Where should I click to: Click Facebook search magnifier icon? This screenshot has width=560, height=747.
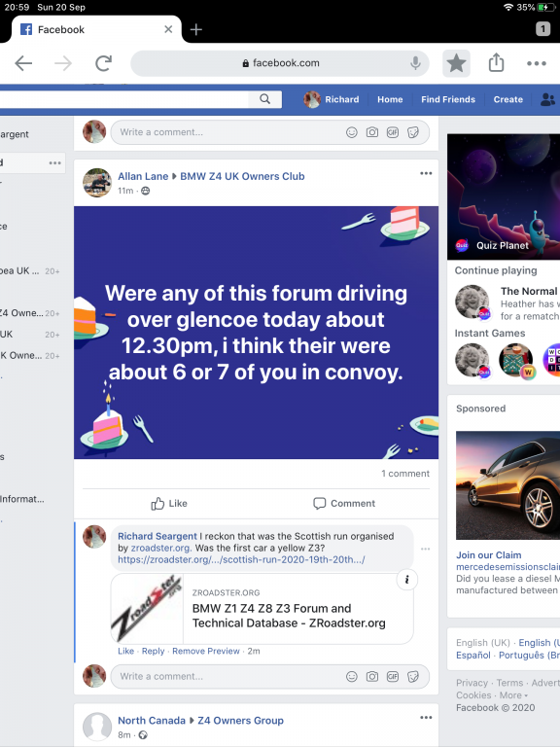click(x=264, y=99)
